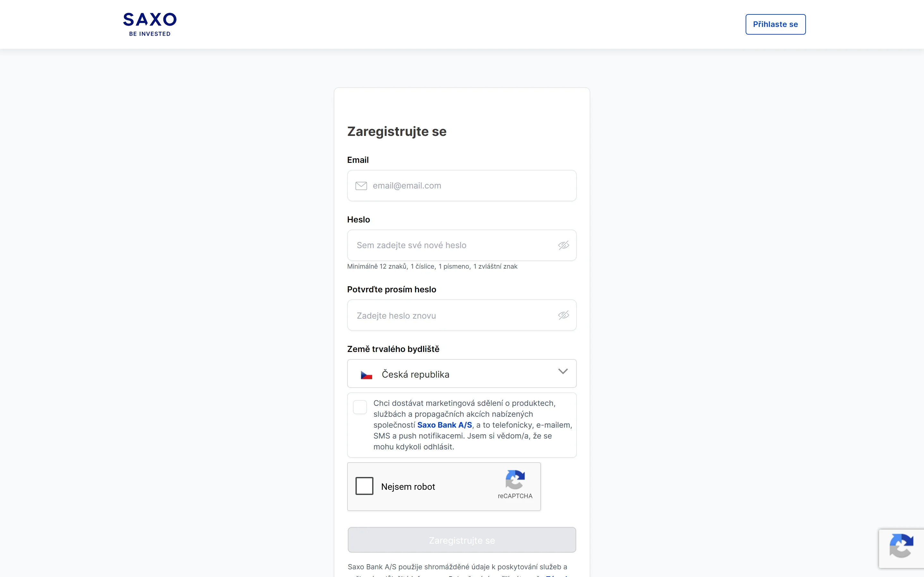Image resolution: width=924 pixels, height=577 pixels.
Task: Click the envelope icon inside the email field
Action: 362,186
